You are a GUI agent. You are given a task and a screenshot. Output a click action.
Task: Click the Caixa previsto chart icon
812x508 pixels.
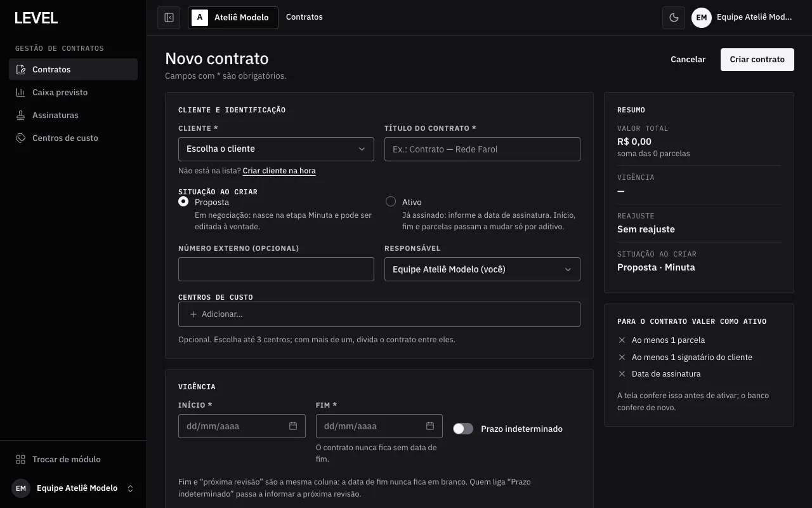[x=21, y=92]
